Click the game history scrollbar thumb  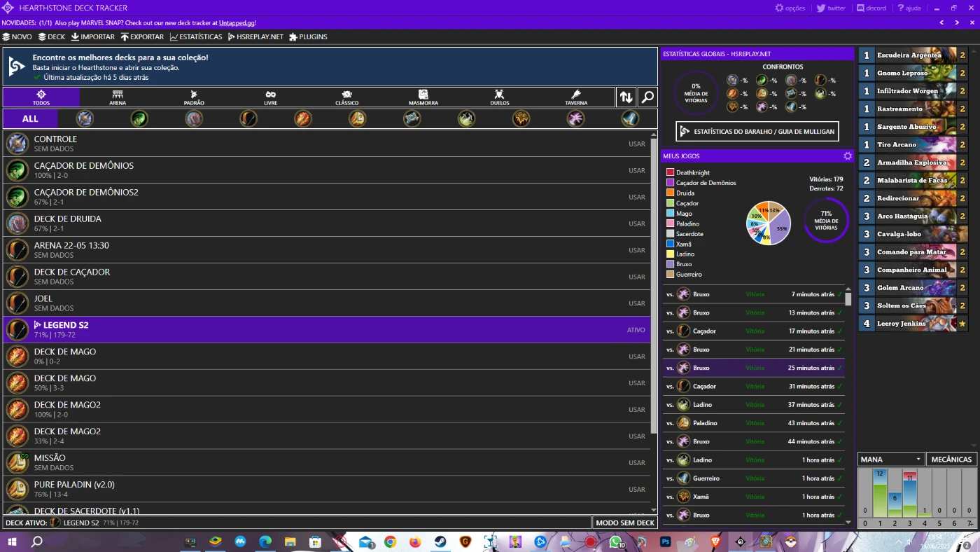point(848,299)
